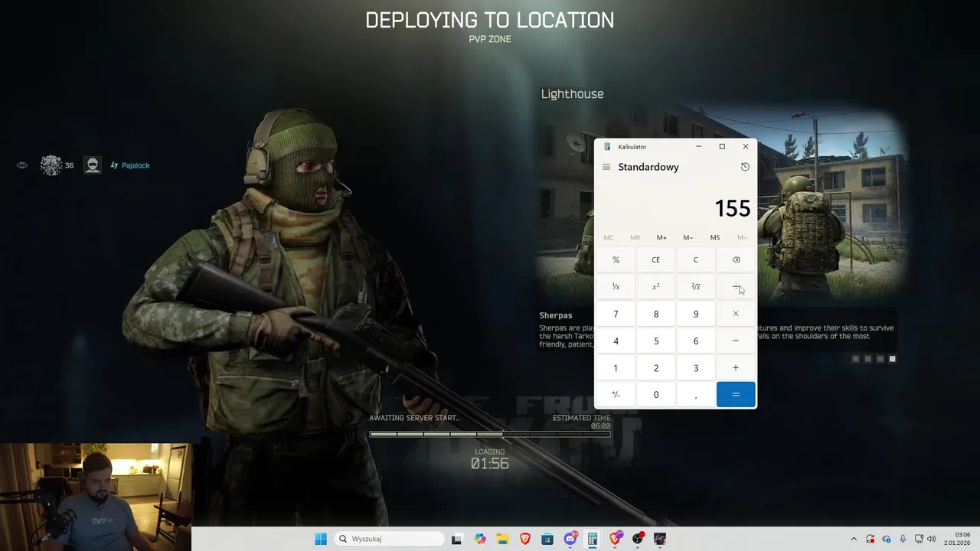Screen dimensions: 980x551
Task: Click the backspace key in calculator
Action: (x=736, y=259)
